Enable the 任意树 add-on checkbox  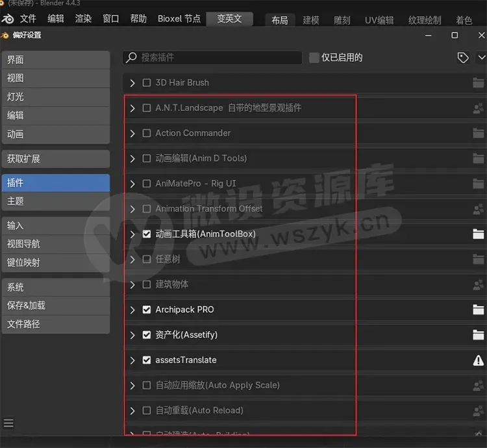[146, 259]
